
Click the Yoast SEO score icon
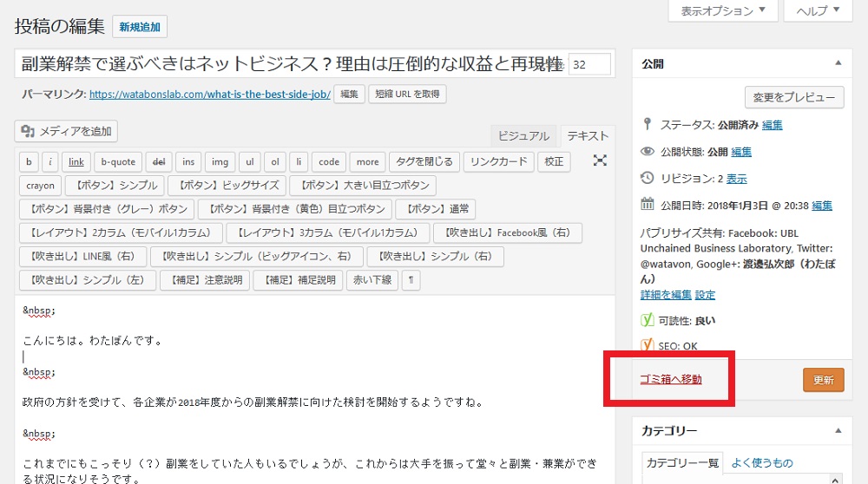(648, 345)
